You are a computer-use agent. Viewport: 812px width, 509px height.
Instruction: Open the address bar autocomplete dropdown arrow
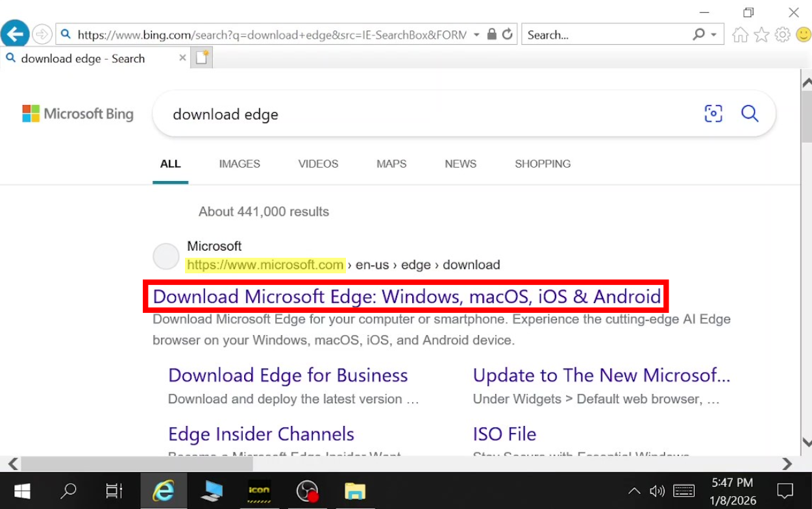tap(477, 34)
